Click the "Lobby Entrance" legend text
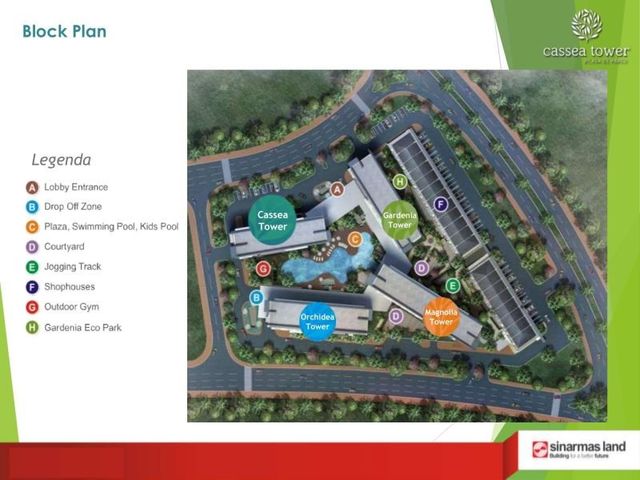The height and width of the screenshot is (480, 640). [76, 187]
